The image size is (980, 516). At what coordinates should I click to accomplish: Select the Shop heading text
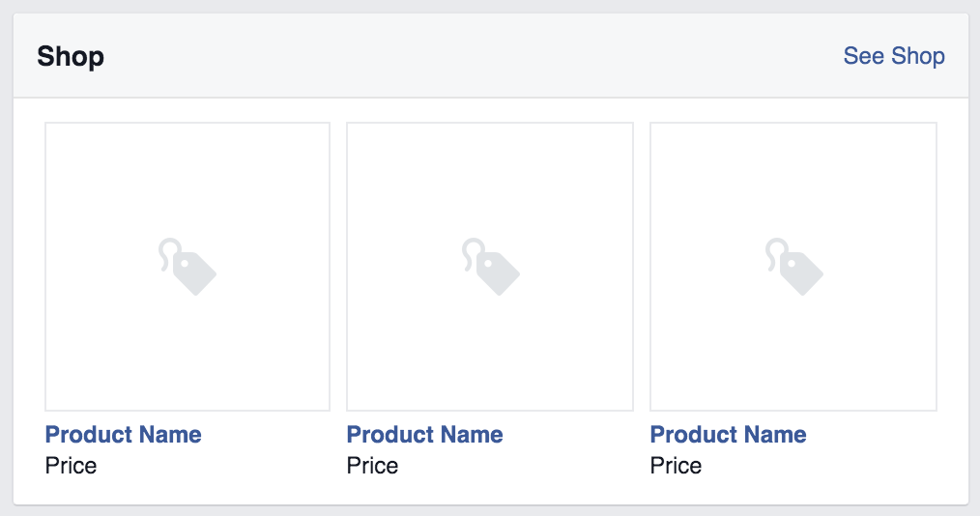[x=71, y=57]
